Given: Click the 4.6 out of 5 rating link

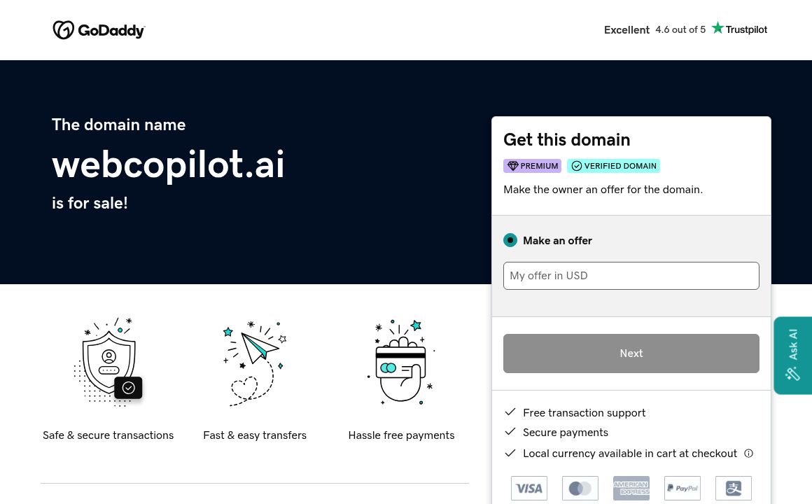Looking at the screenshot, I should [680, 29].
